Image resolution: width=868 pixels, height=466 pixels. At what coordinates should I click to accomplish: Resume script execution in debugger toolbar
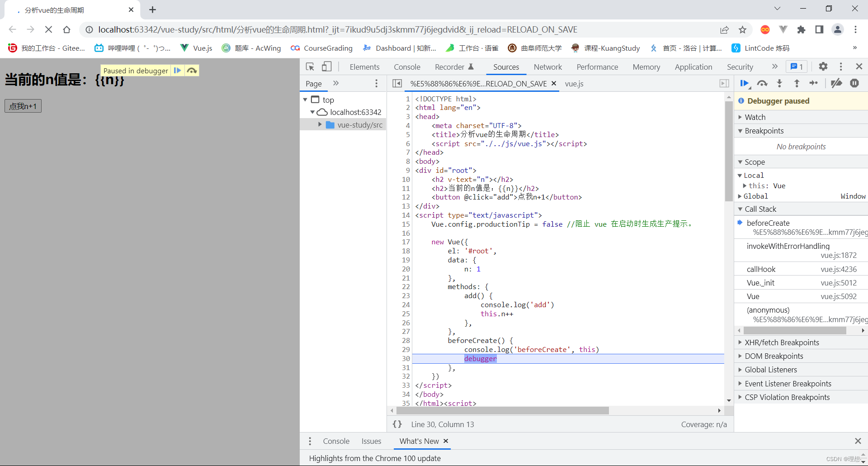point(744,83)
